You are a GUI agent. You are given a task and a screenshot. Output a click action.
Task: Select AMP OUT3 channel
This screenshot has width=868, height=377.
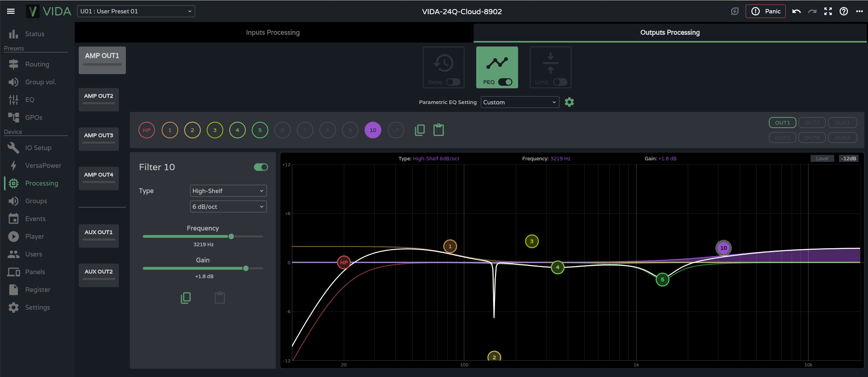tap(99, 139)
